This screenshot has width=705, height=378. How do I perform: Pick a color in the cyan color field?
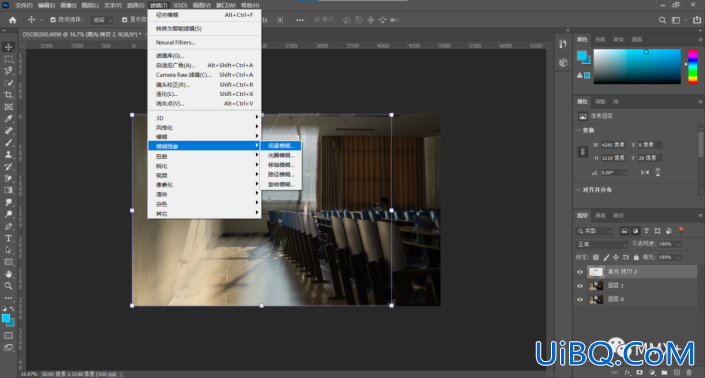tap(637, 67)
